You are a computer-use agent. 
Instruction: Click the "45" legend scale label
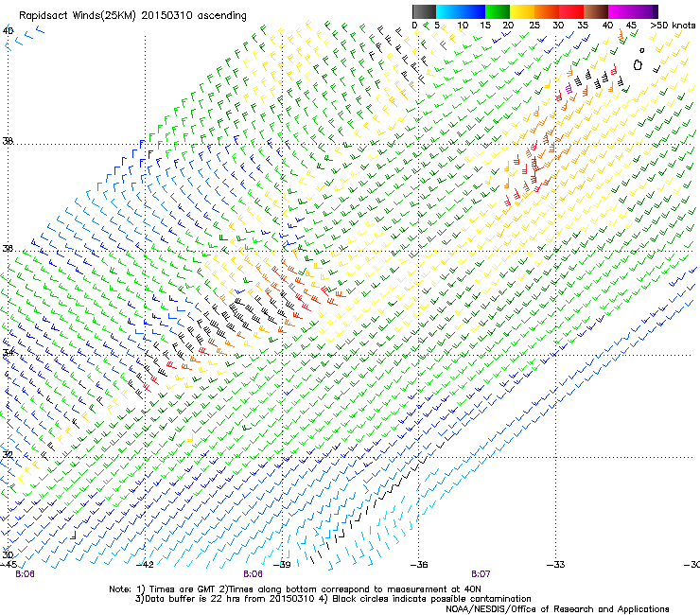point(631,26)
